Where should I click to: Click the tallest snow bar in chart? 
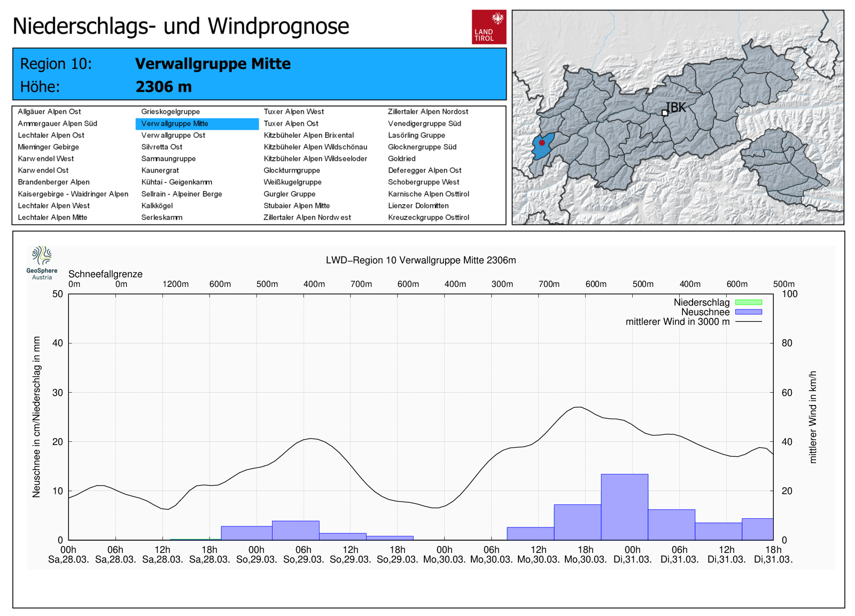click(x=624, y=506)
